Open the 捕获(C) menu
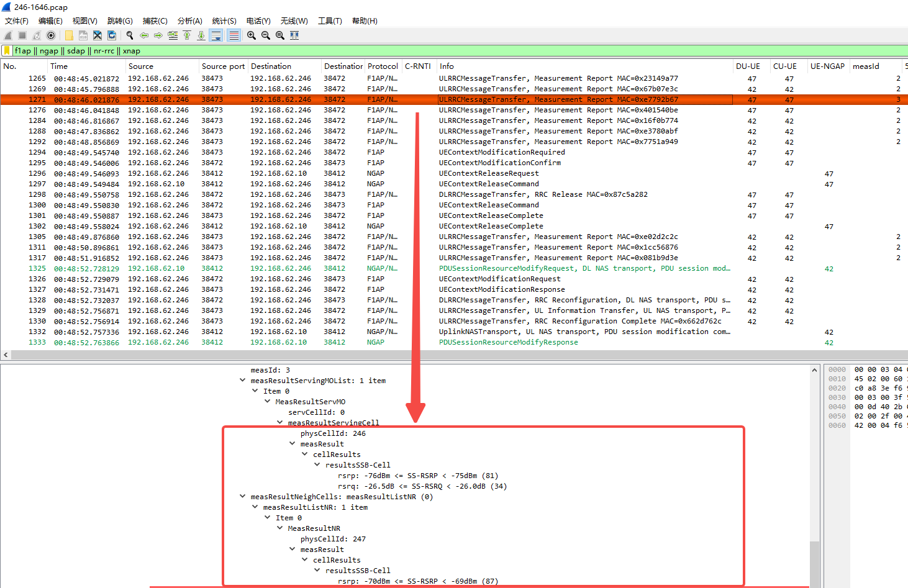This screenshot has height=588, width=908. tap(155, 21)
